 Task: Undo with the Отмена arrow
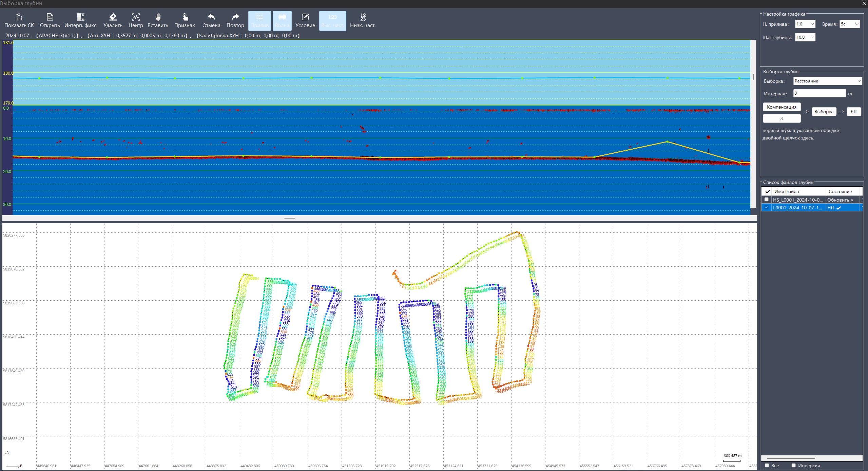pyautogui.click(x=211, y=17)
